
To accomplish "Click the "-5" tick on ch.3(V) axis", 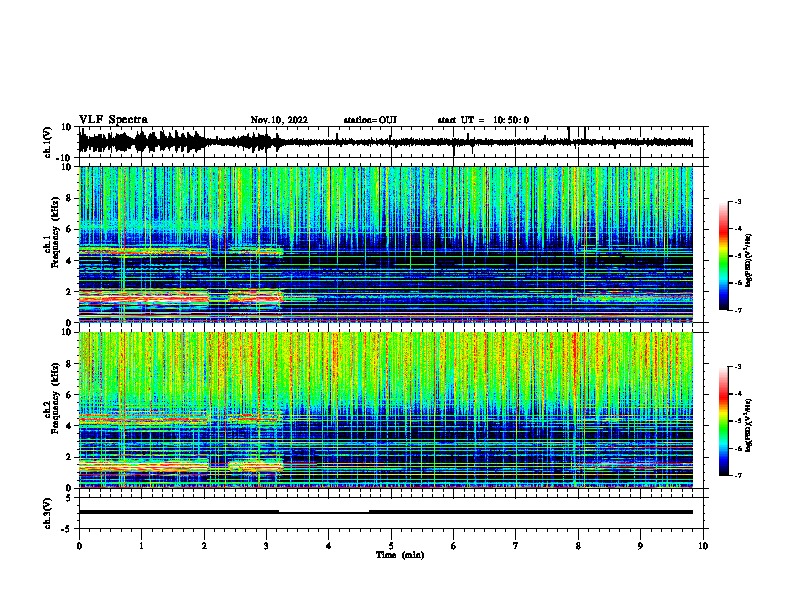I will click(68, 529).
